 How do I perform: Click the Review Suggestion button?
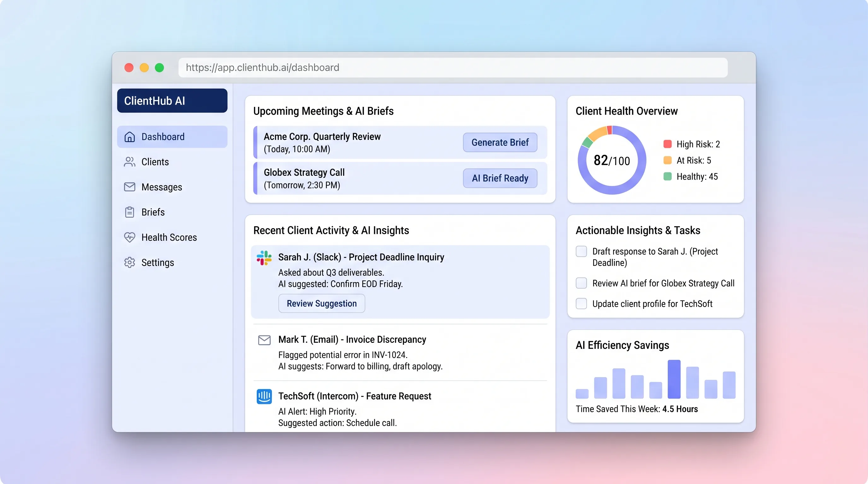321,303
